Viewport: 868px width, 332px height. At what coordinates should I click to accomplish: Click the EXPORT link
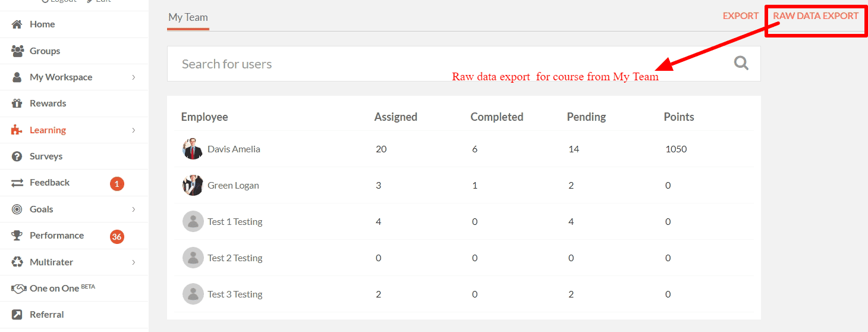point(740,16)
